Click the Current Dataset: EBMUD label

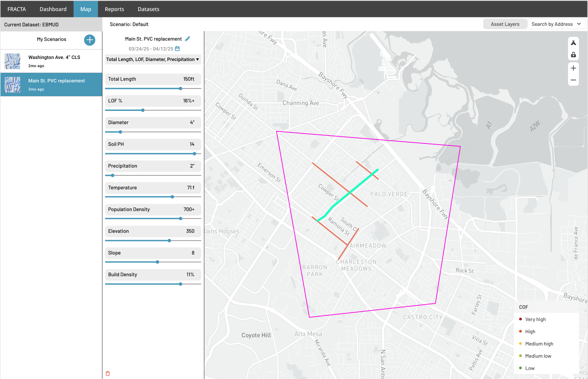pos(31,25)
